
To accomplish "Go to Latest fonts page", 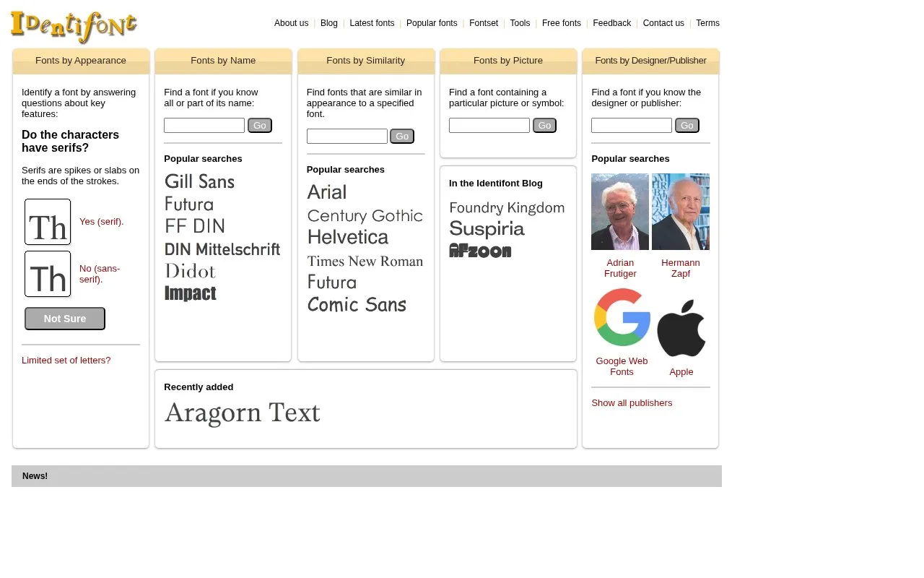I will pos(372,23).
